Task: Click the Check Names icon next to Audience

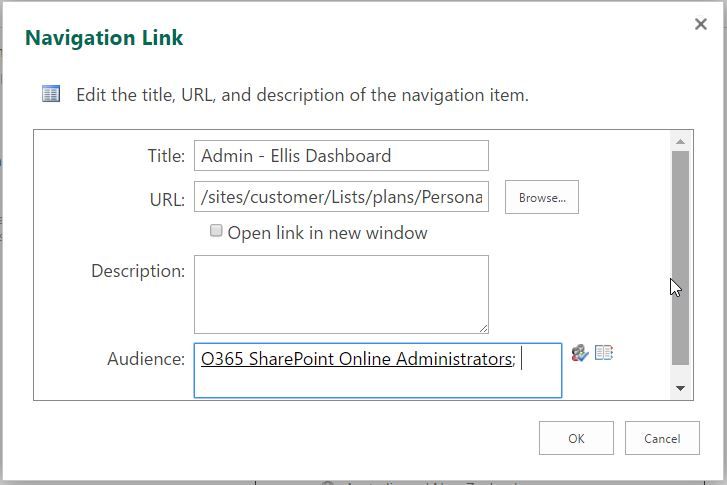Action: [580, 353]
